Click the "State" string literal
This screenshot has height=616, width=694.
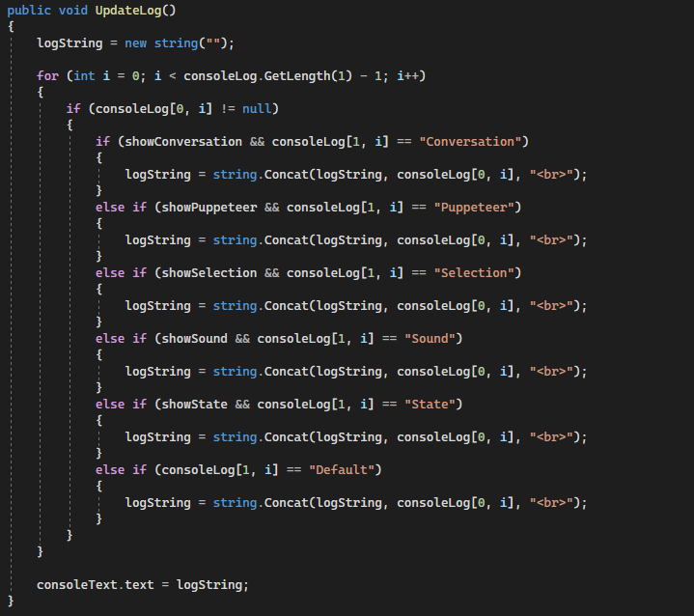tap(430, 404)
